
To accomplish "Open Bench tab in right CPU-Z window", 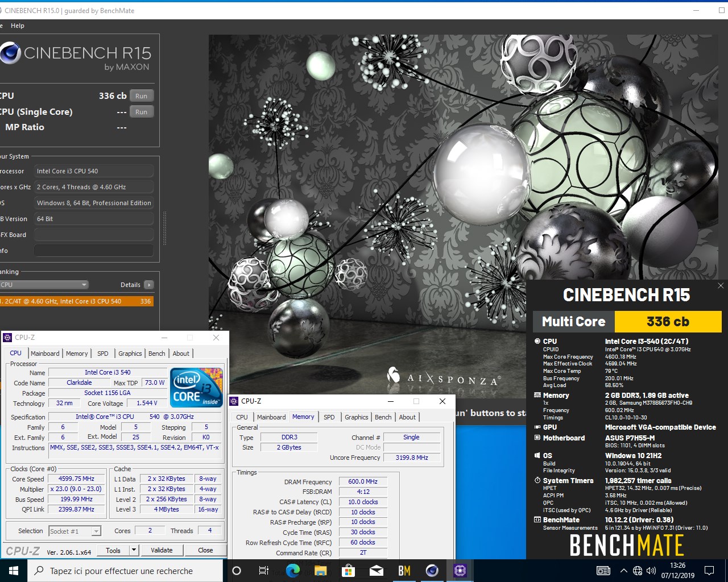I will pyautogui.click(x=383, y=417).
